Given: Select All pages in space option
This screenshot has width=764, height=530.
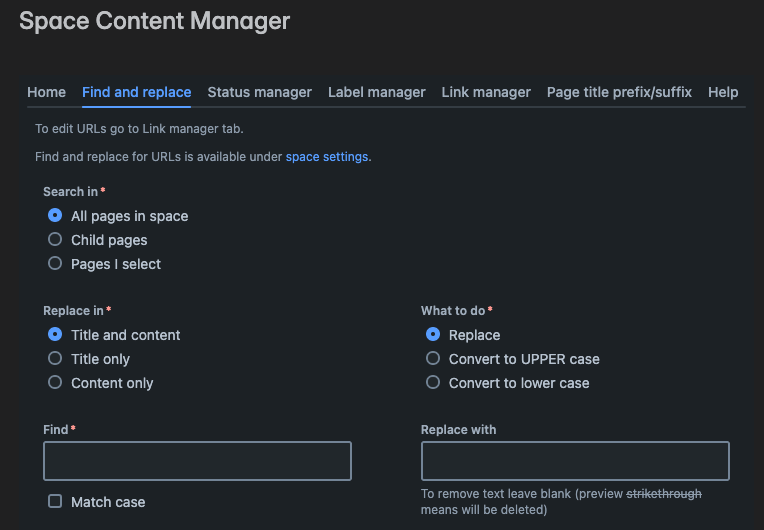Looking at the screenshot, I should (55, 216).
